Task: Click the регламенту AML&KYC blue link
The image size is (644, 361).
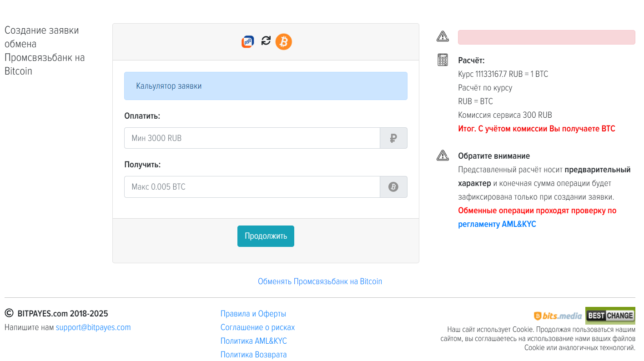Action: click(497, 225)
